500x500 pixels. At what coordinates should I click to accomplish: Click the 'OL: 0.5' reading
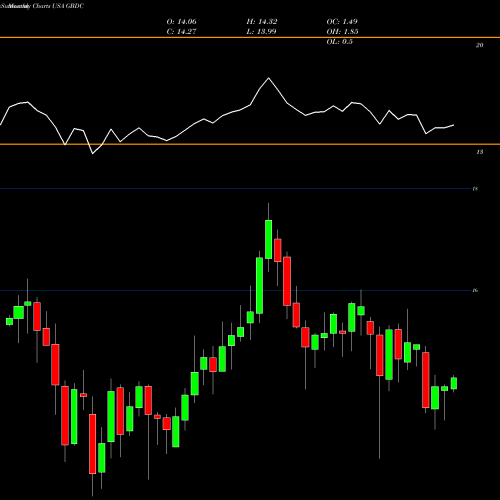tap(339, 42)
